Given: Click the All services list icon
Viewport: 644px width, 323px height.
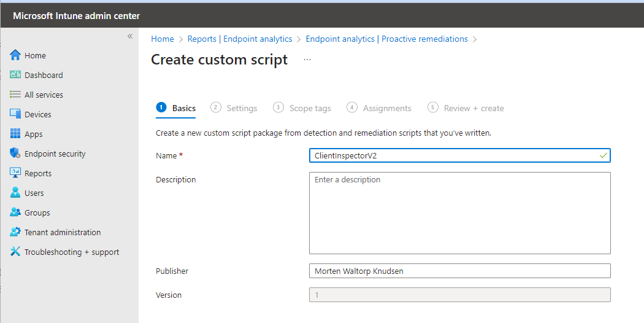Looking at the screenshot, I should (x=15, y=95).
